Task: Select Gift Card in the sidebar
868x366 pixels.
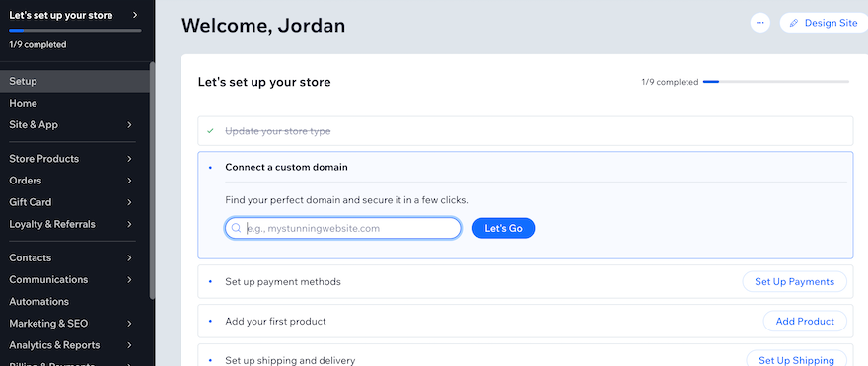Action: click(x=31, y=202)
